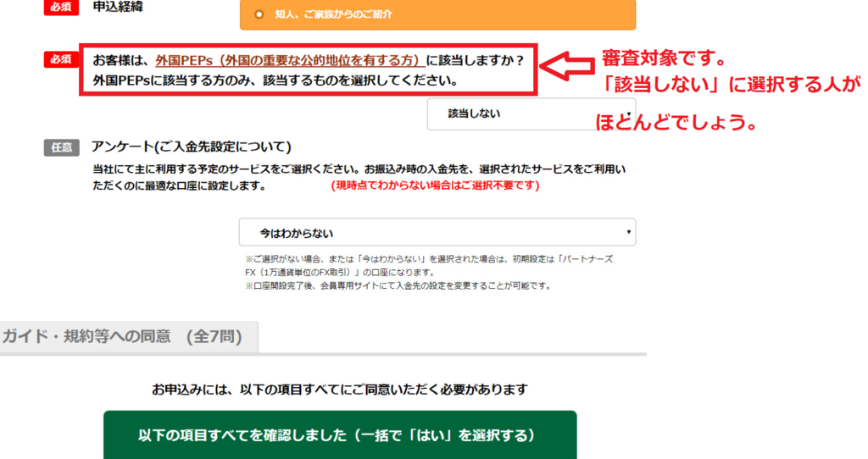Click the note about 口座開設完了後 deposit settings
Image resolution: width=868 pixels, height=459 pixels.
point(398,286)
